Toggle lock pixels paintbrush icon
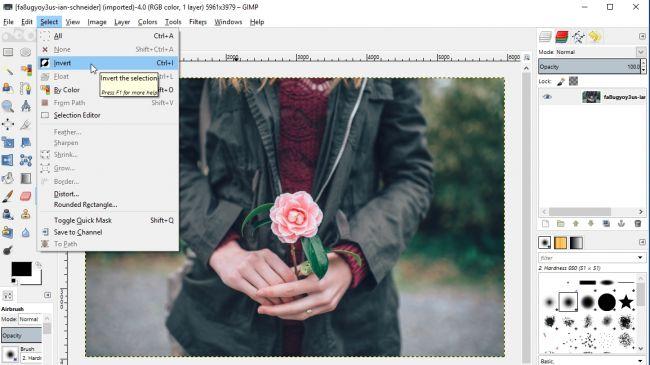This screenshot has width=650, height=365. pos(561,81)
